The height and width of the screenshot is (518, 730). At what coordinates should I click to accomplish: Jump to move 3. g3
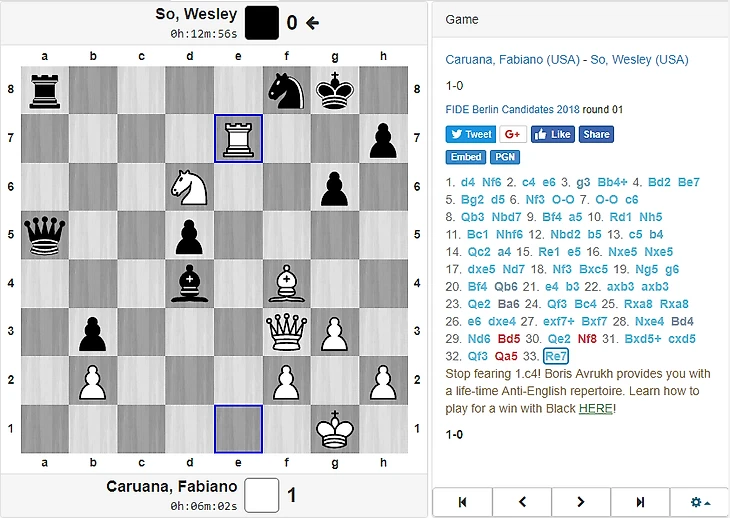[x=583, y=182]
